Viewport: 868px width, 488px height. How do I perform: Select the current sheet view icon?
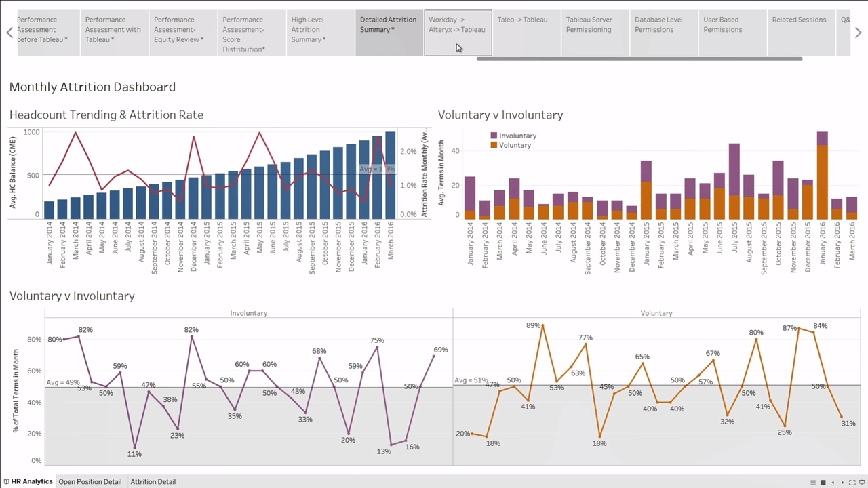click(824, 482)
